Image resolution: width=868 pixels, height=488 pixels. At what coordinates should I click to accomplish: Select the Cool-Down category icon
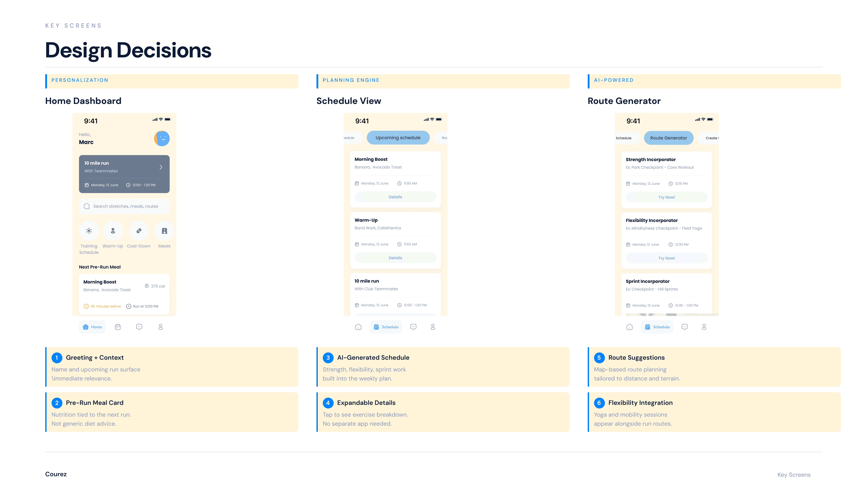pos(138,231)
